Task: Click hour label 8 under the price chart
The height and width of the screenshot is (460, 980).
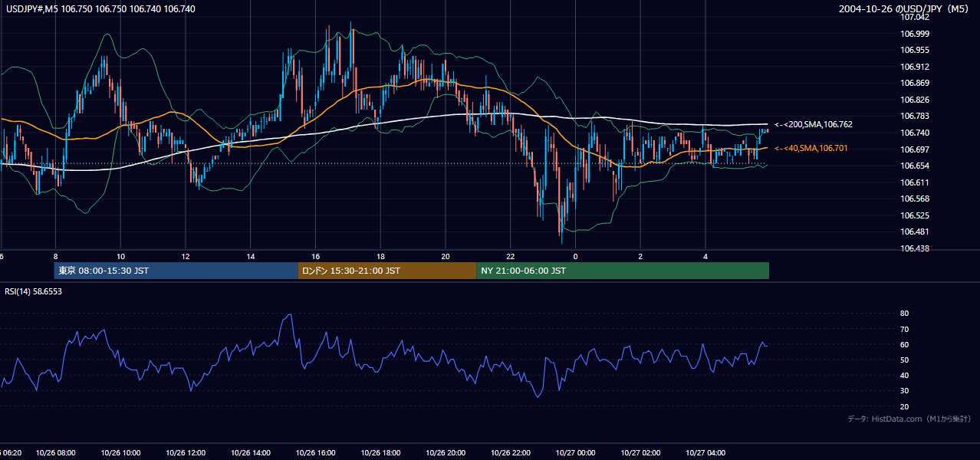Action: (x=55, y=257)
